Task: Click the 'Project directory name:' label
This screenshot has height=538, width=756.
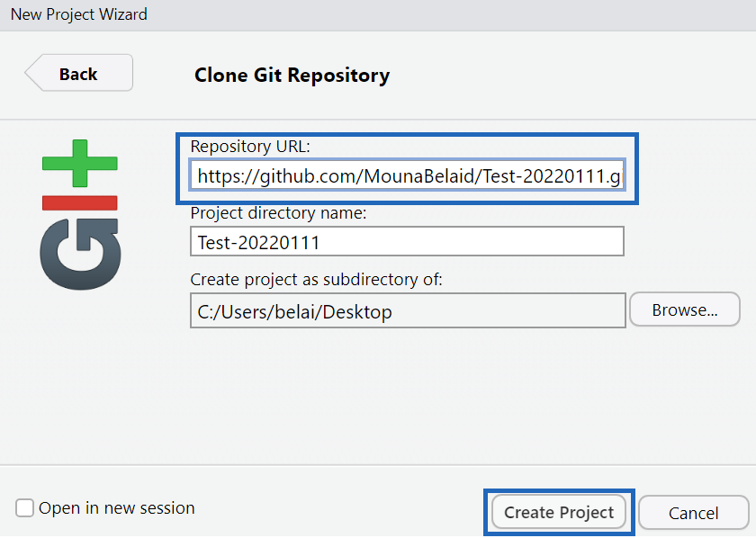Action: [x=279, y=212]
